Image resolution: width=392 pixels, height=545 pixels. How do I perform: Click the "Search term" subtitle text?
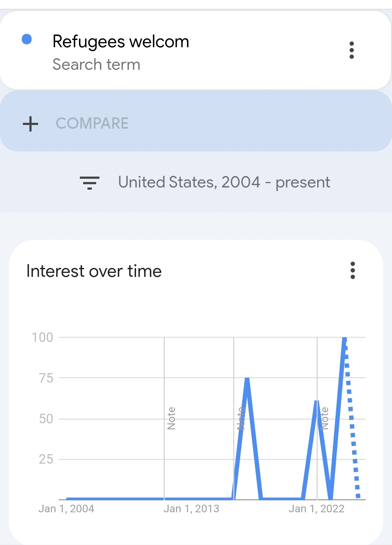[x=96, y=65]
